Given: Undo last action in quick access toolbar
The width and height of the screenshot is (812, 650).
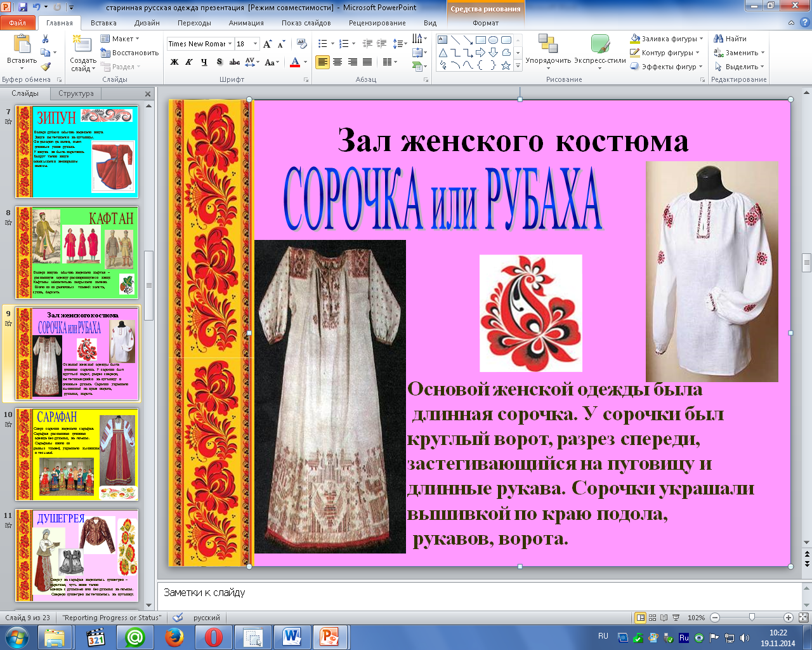Looking at the screenshot, I should coord(37,8).
